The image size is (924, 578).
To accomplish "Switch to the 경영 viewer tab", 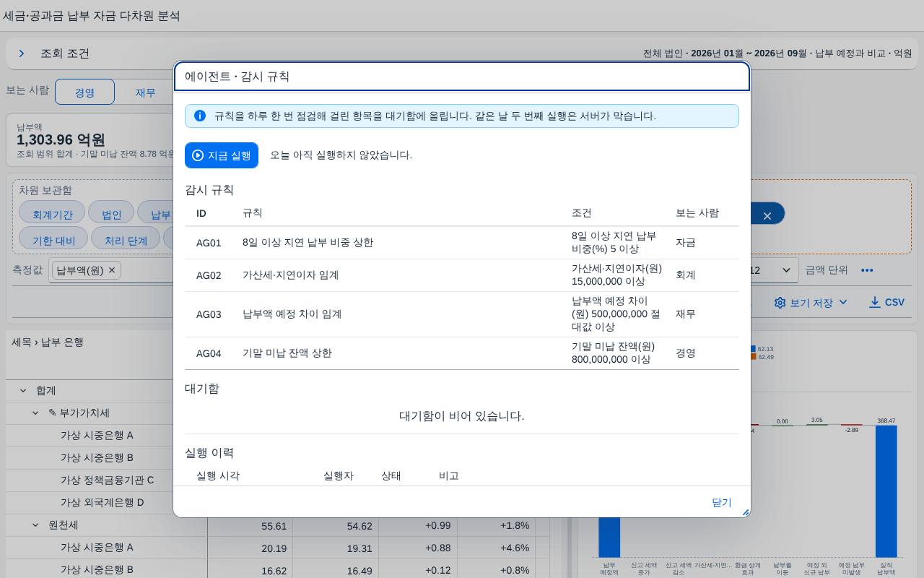I will point(84,92).
